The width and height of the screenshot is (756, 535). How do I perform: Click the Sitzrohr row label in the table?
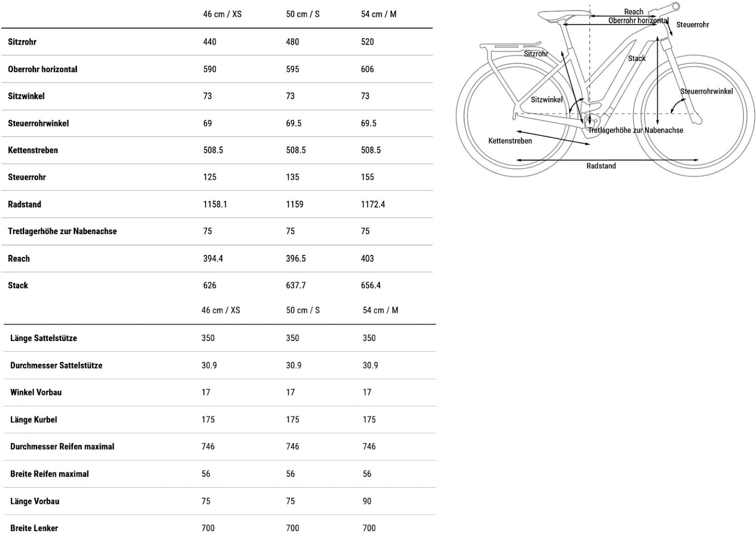[x=22, y=42]
